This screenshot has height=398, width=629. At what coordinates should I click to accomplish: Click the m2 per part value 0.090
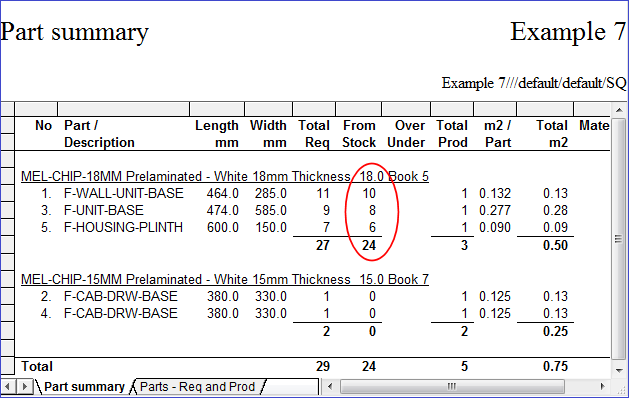495,227
